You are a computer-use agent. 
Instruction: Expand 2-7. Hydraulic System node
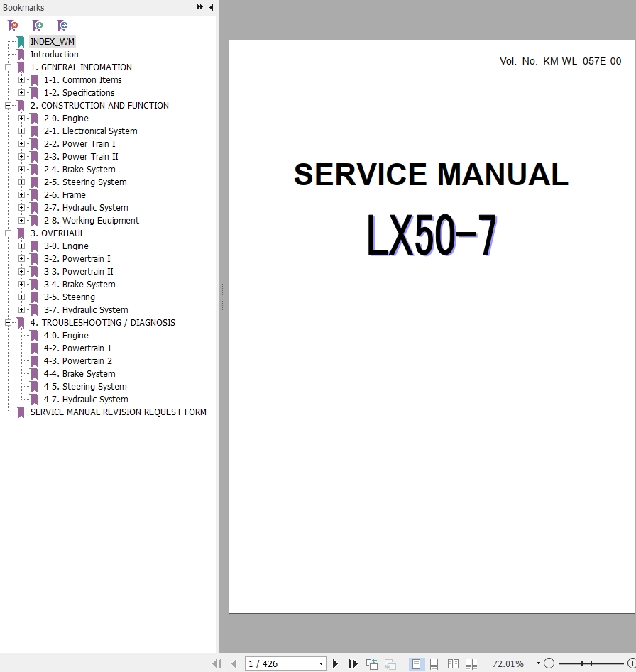point(21,208)
